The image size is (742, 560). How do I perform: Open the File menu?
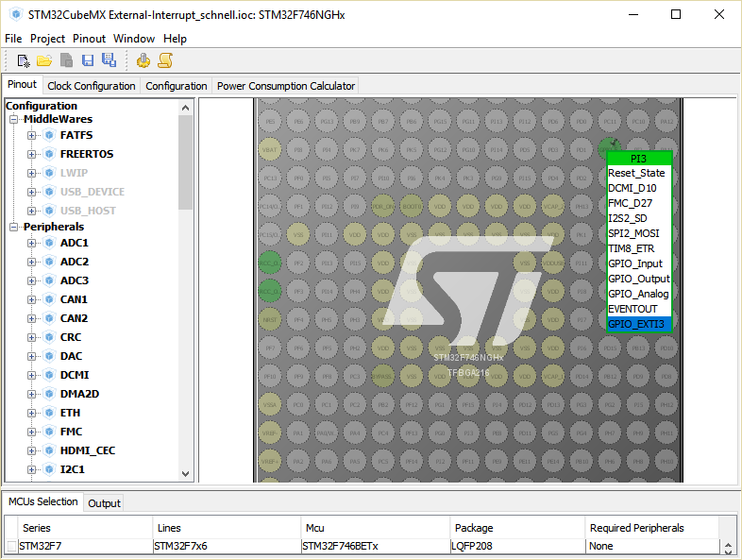click(13, 39)
